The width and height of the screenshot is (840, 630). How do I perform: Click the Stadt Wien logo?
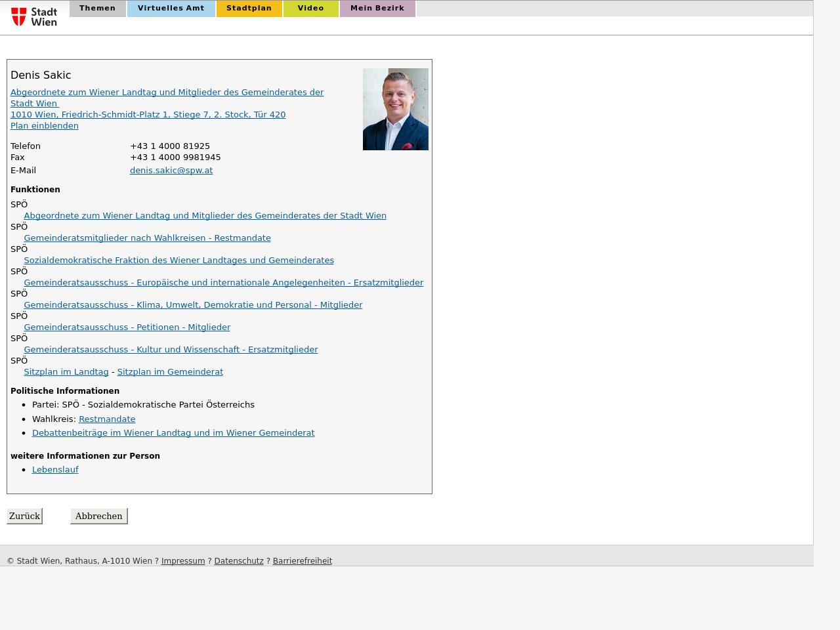[x=34, y=16]
